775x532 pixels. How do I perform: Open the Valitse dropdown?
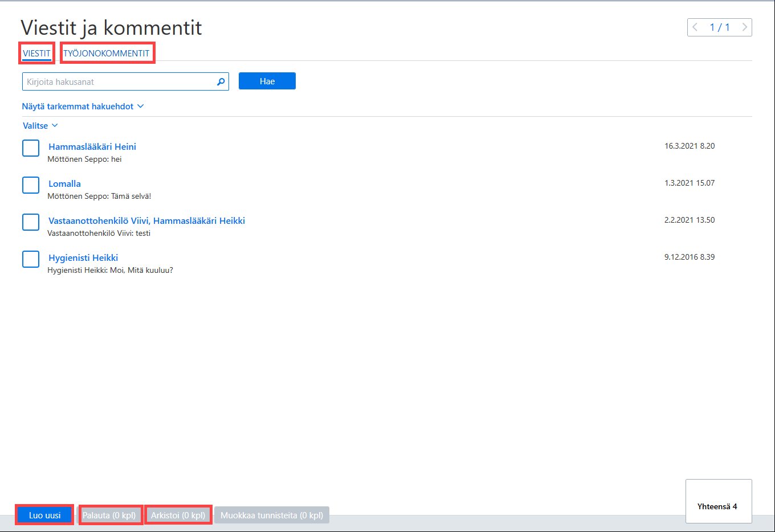click(40, 126)
